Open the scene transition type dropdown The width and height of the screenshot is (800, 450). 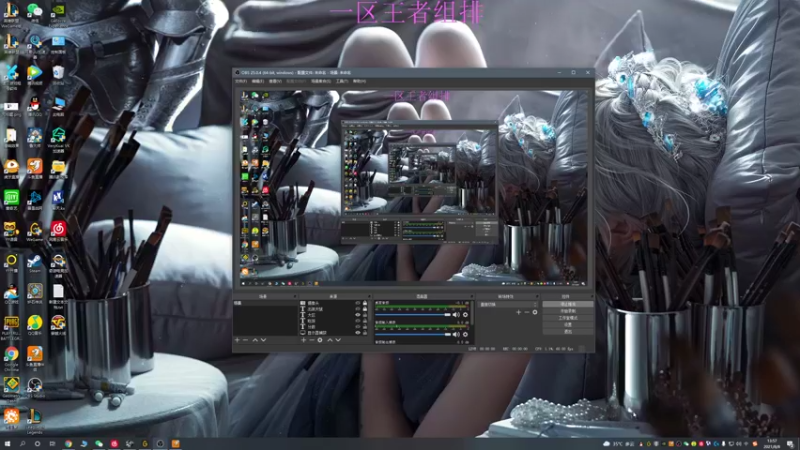[x=508, y=305]
